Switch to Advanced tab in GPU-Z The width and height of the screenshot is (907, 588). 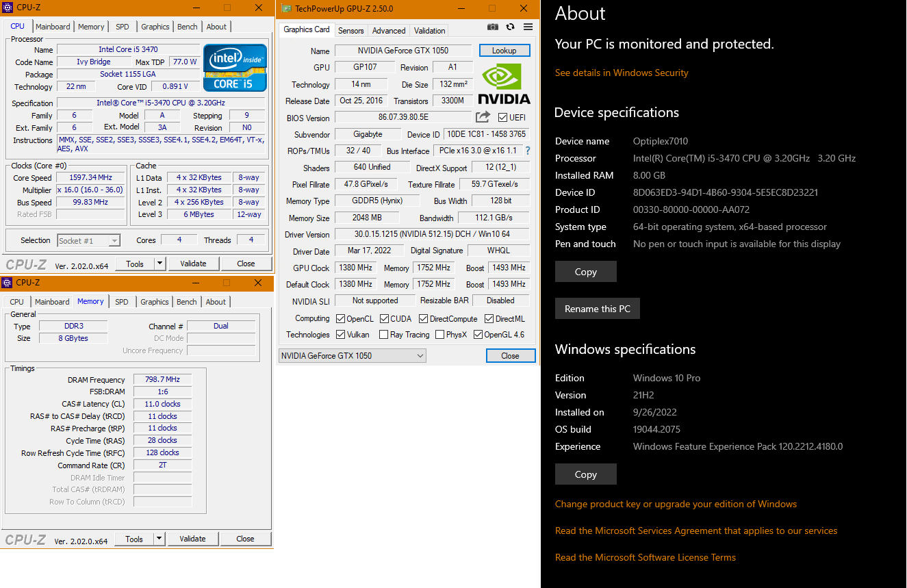click(389, 31)
